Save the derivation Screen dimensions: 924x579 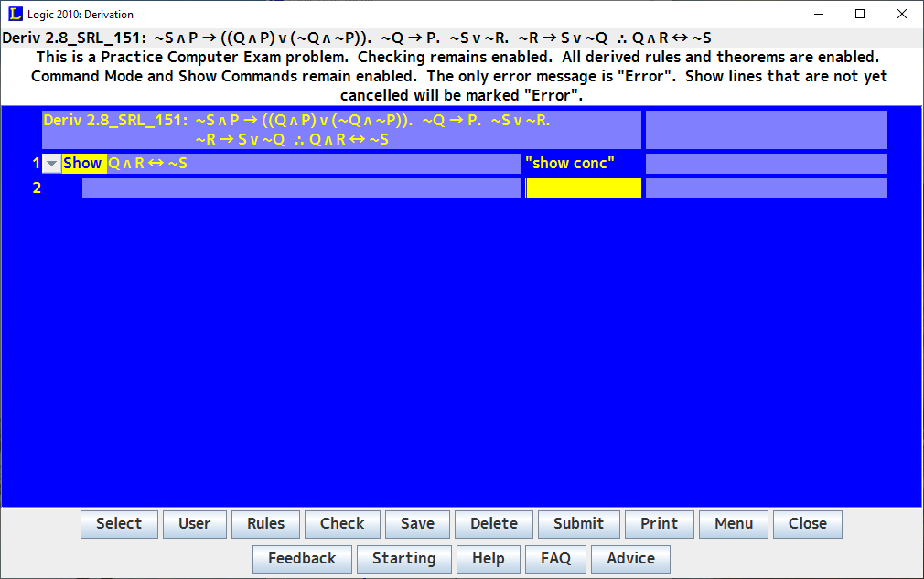pyautogui.click(x=417, y=523)
